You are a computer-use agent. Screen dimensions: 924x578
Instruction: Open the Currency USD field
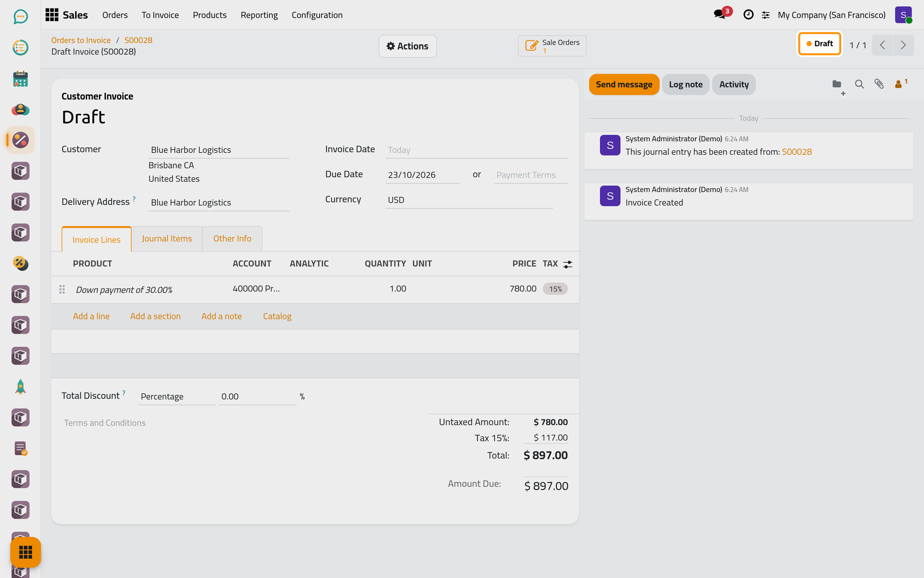469,200
